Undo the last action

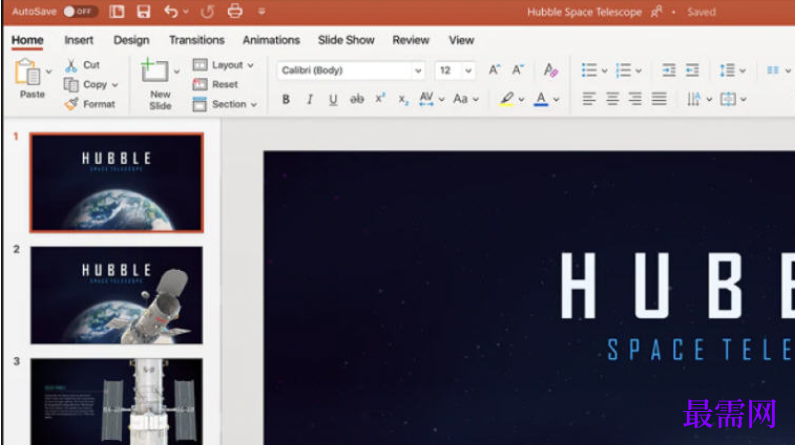(171, 11)
